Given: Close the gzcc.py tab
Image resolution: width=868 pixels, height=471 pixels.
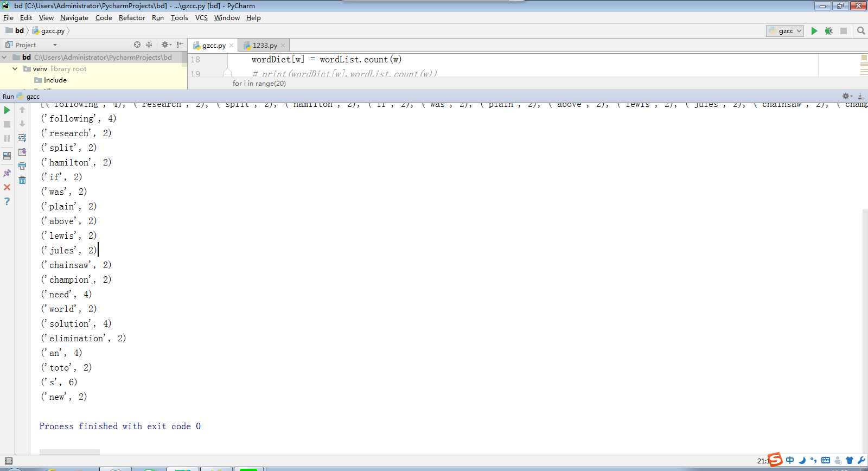Looking at the screenshot, I should [232, 46].
